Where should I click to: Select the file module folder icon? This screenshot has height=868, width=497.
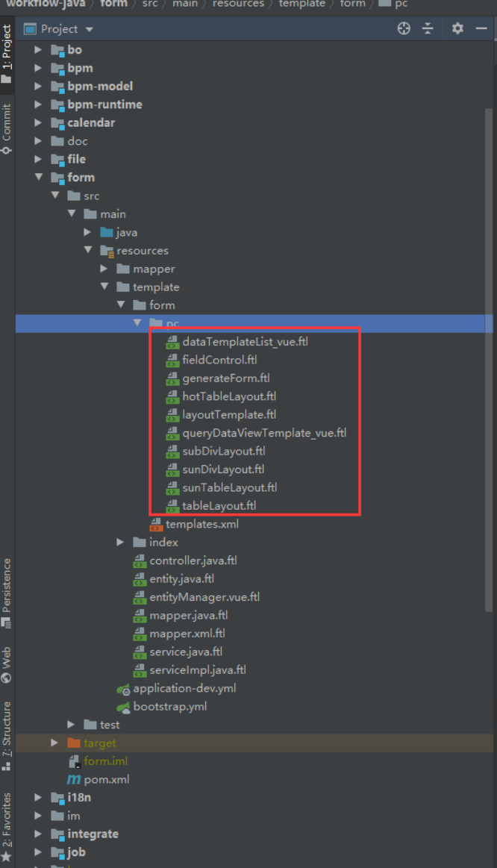point(57,160)
